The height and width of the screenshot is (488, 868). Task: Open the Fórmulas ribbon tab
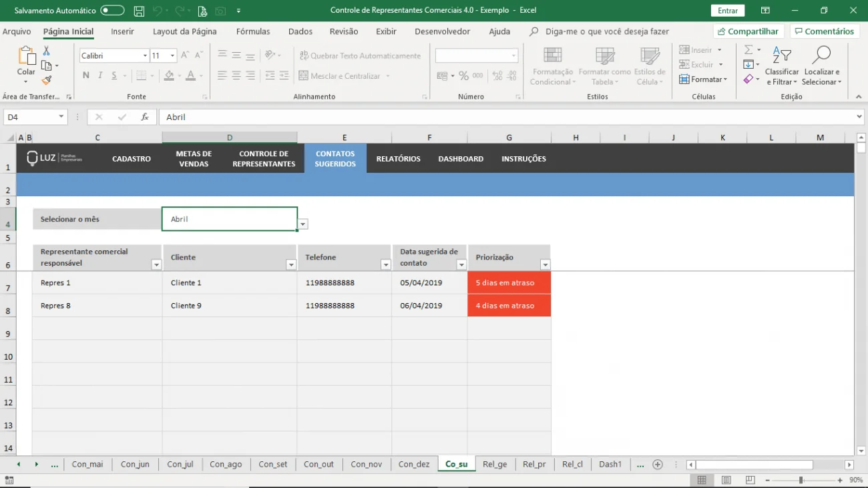(253, 31)
